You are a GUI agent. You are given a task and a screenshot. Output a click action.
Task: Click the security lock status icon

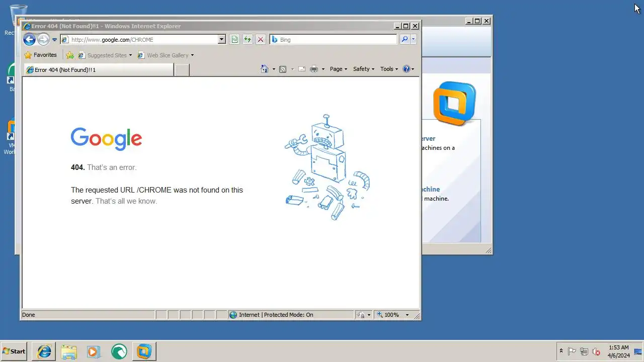(361, 315)
